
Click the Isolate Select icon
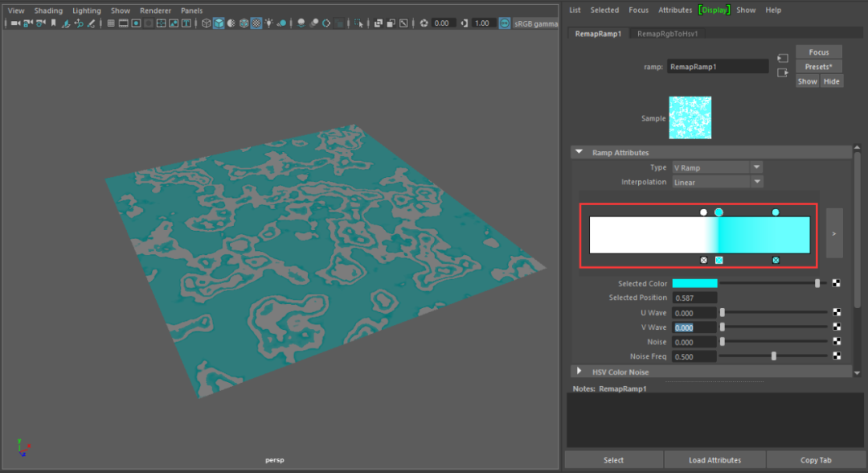[358, 23]
